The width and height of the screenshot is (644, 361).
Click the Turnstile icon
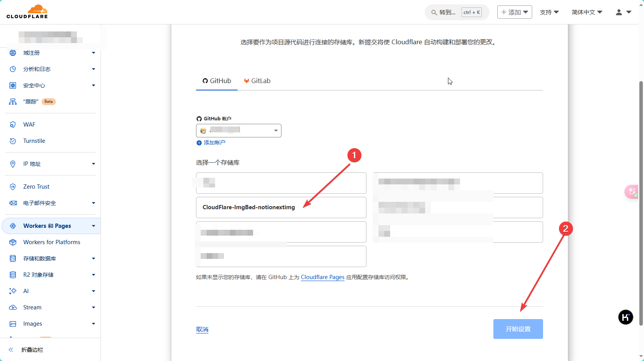(13, 141)
